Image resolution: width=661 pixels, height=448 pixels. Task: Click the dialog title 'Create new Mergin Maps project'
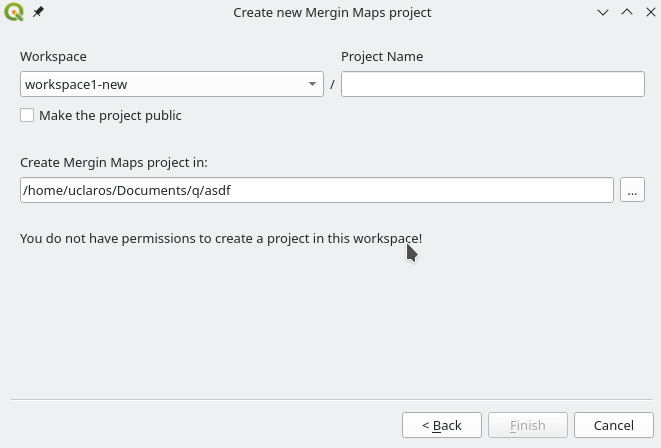tap(332, 13)
